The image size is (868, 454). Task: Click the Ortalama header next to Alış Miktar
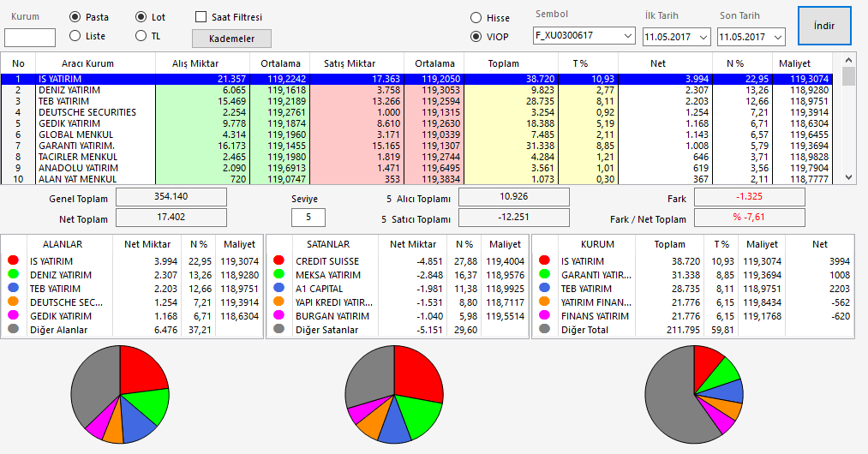[280, 63]
